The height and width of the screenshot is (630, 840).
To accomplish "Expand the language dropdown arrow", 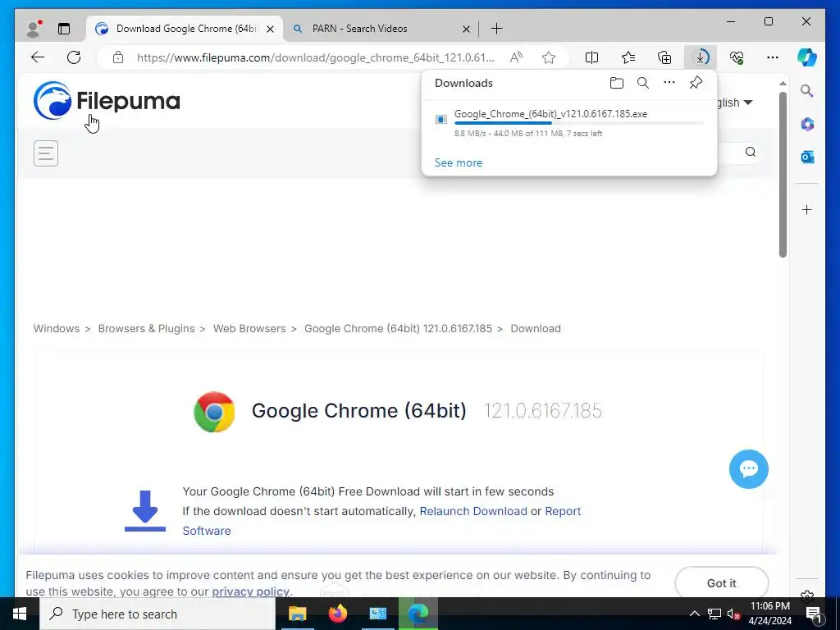I will pos(748,103).
